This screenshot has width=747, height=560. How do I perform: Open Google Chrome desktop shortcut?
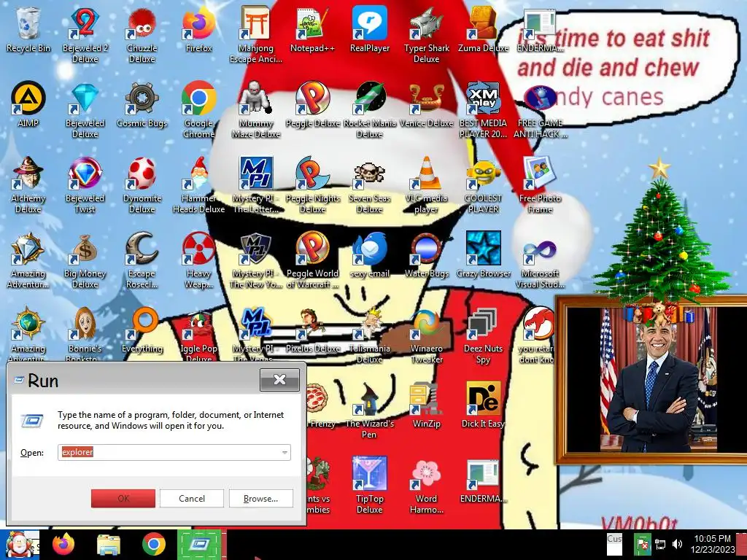tap(198, 110)
